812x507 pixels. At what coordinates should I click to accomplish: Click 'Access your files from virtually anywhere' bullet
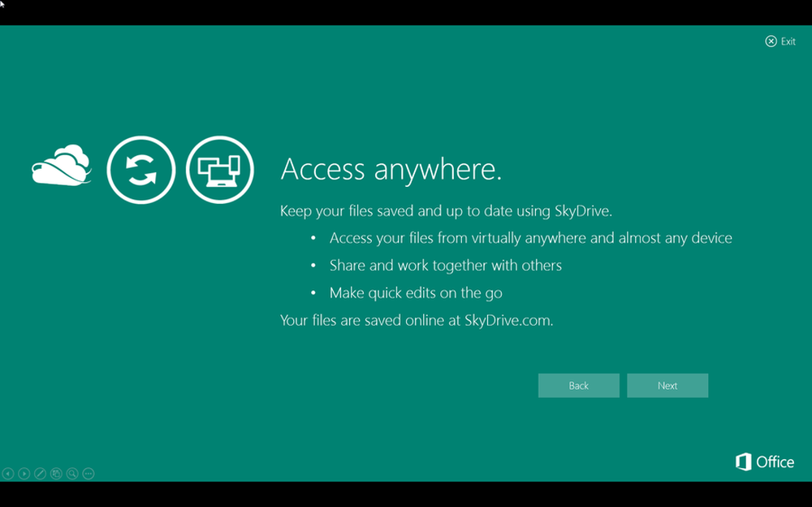(x=531, y=238)
